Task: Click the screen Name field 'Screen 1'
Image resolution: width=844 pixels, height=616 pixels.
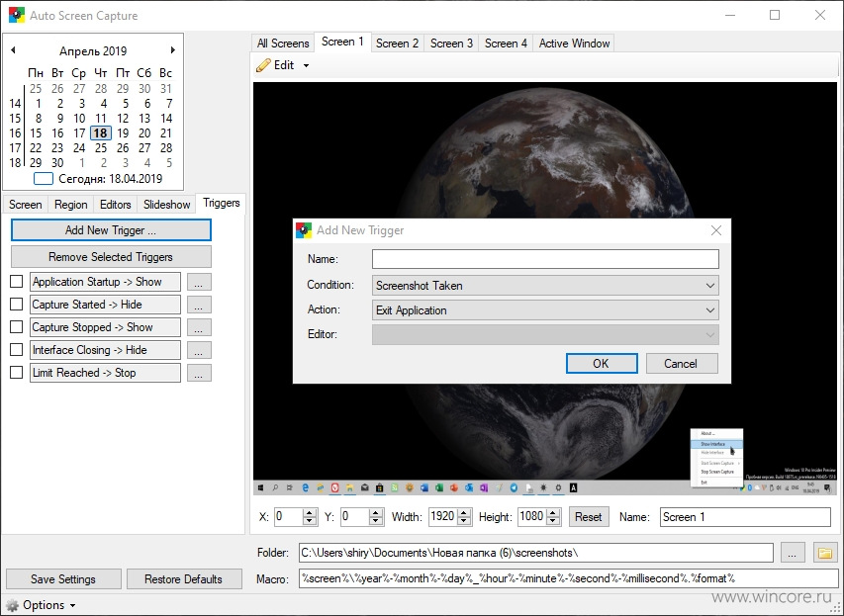Action: (745, 517)
